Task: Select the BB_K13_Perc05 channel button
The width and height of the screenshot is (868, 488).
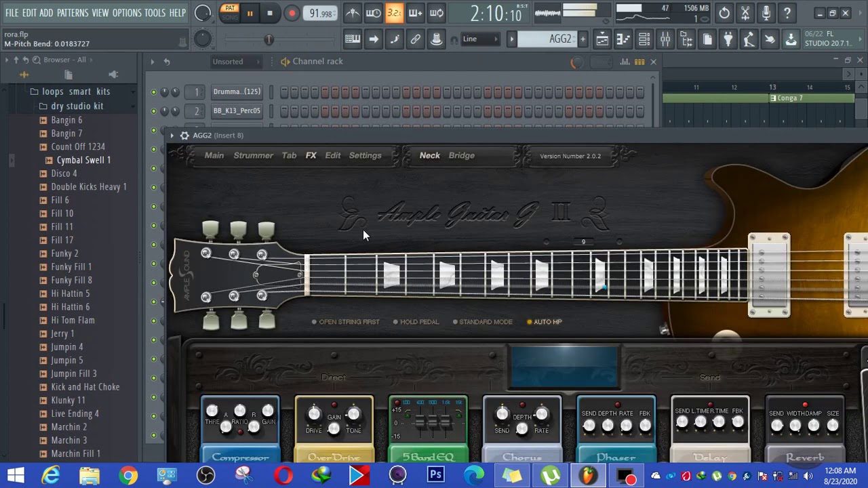Action: coord(237,110)
